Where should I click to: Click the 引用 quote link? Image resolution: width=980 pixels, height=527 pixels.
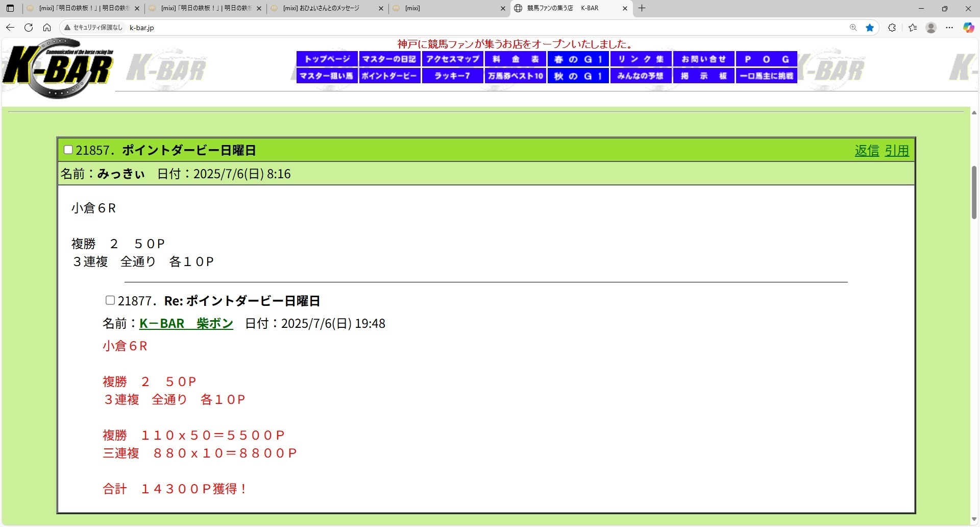point(897,151)
